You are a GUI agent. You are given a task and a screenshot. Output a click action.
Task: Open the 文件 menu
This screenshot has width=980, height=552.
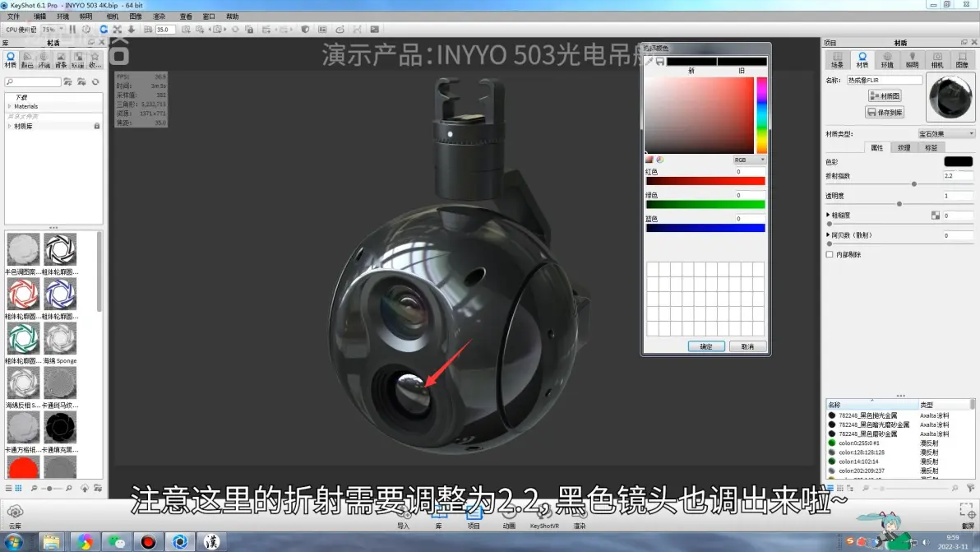[x=13, y=16]
